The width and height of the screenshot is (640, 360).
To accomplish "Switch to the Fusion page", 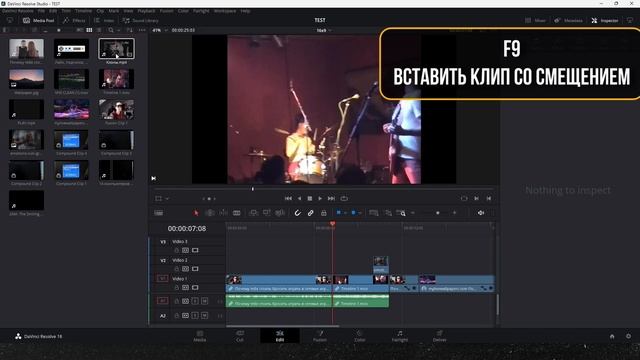I will [320, 336].
